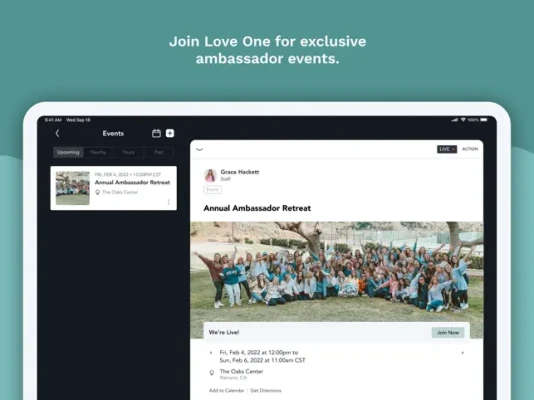This screenshot has width=534, height=400.
Task: Select the Yours events filter
Action: click(x=128, y=152)
